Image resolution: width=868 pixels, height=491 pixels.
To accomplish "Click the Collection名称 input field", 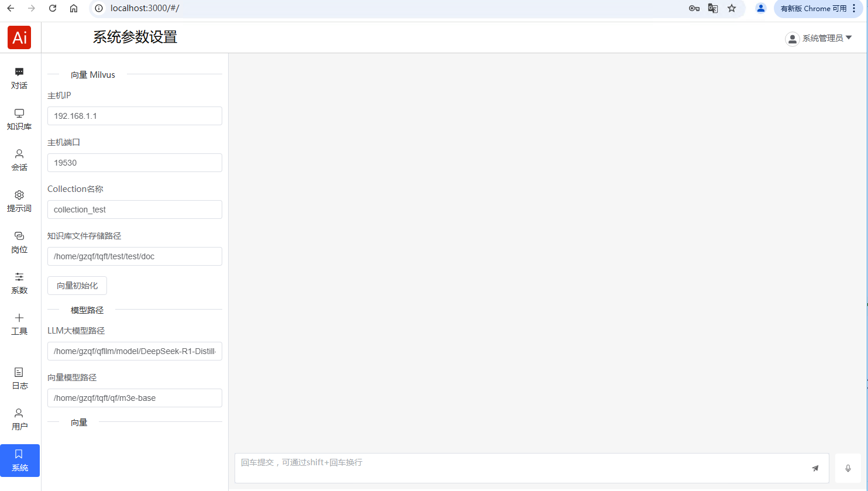I will coord(135,210).
